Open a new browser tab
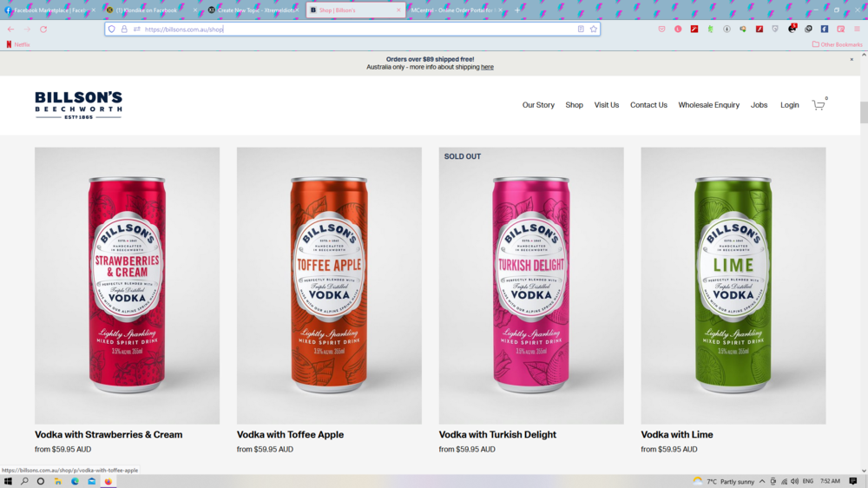Image resolution: width=868 pixels, height=488 pixels. tap(518, 10)
